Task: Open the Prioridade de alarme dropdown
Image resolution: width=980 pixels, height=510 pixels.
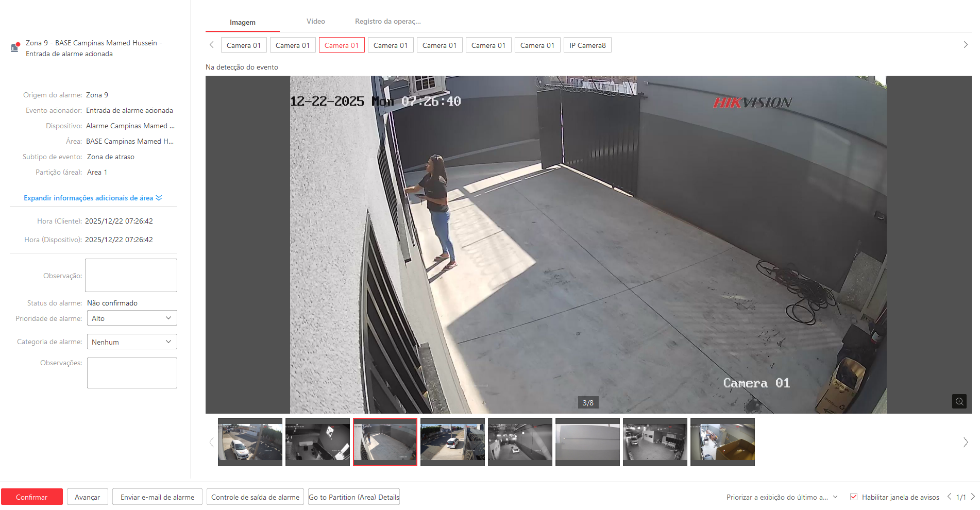Action: coord(132,318)
